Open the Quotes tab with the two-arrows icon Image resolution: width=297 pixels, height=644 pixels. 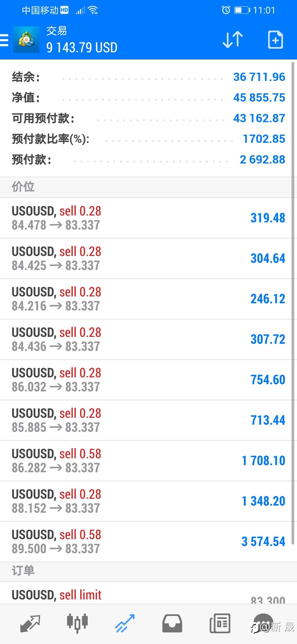point(30,623)
